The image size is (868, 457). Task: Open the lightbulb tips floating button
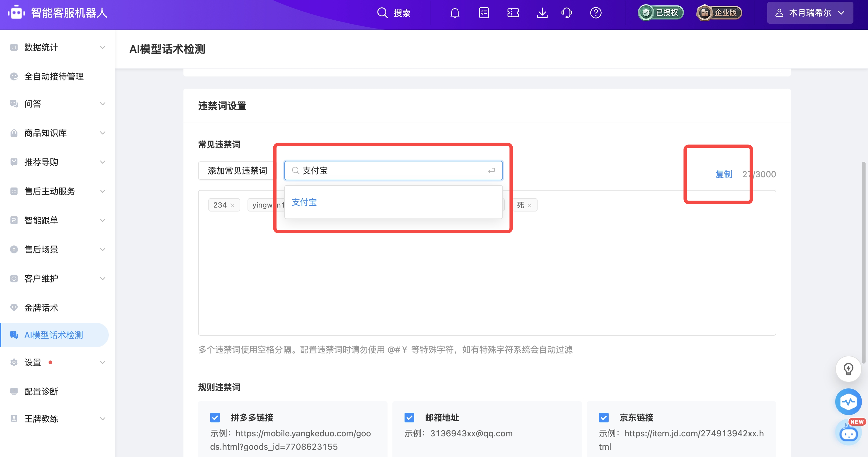pos(848,369)
